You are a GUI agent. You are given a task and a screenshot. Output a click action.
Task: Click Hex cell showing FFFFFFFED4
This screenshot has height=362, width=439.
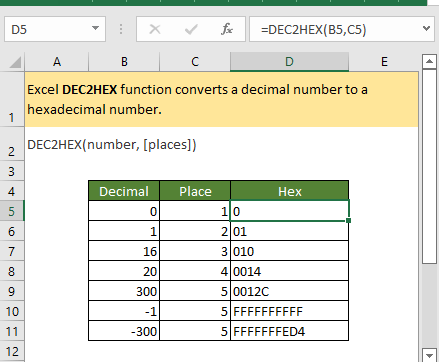pyautogui.click(x=289, y=331)
